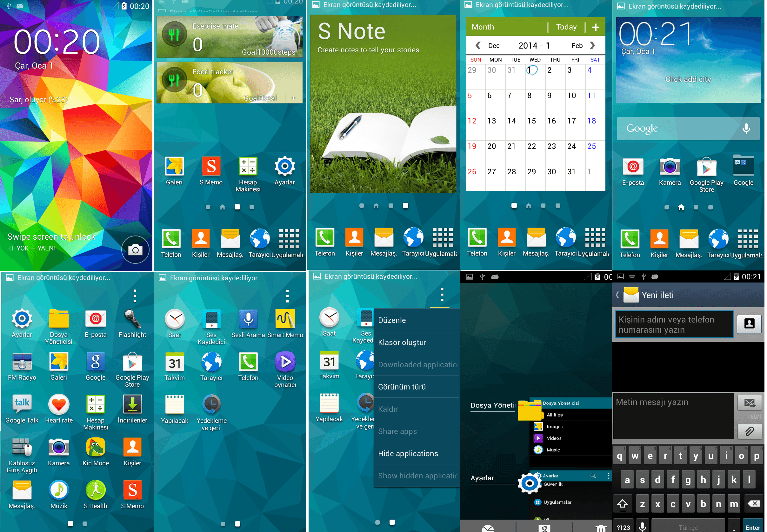This screenshot has height=532, width=767.
Task: Tap lock screen camera shortcut
Action: pos(135,250)
